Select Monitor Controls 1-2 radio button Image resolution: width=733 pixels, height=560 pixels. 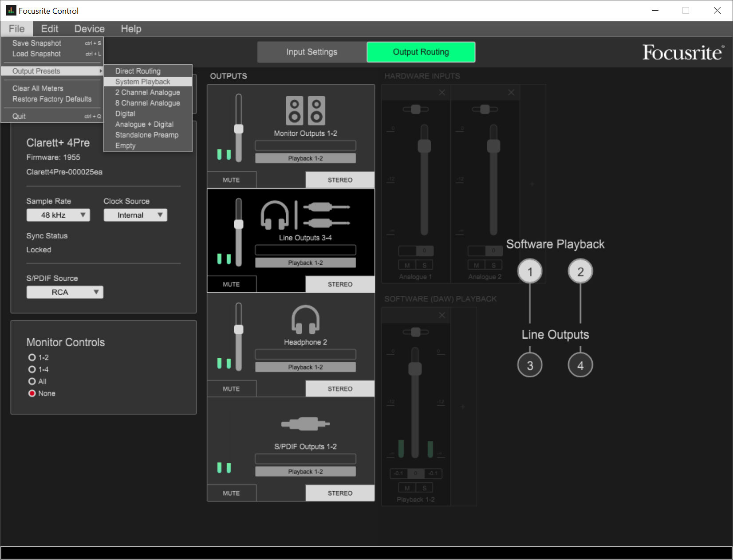pyautogui.click(x=32, y=357)
